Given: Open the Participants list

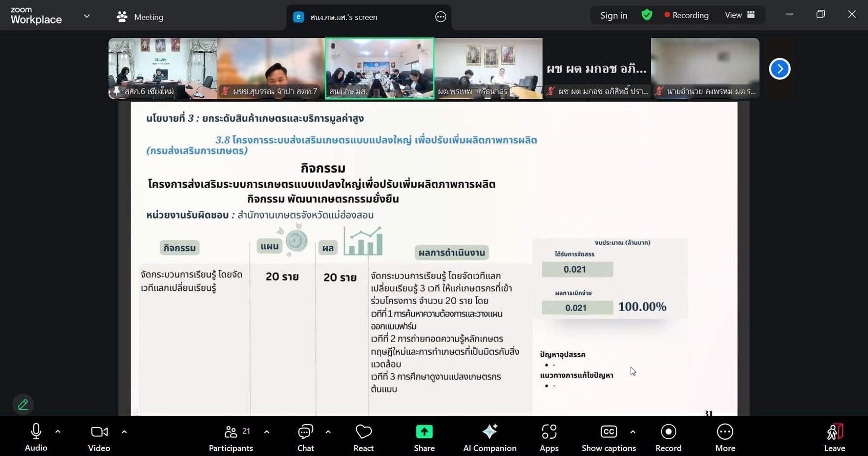Looking at the screenshot, I should [231, 437].
